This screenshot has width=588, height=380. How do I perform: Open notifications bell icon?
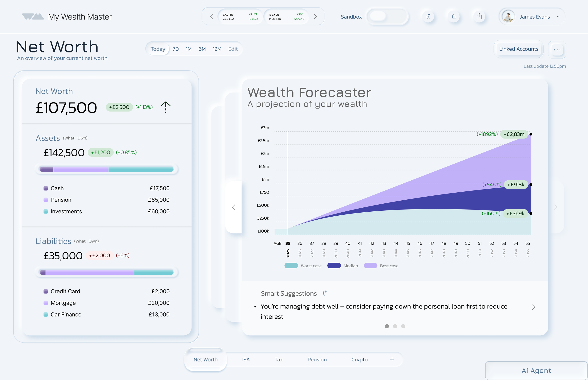click(x=453, y=16)
